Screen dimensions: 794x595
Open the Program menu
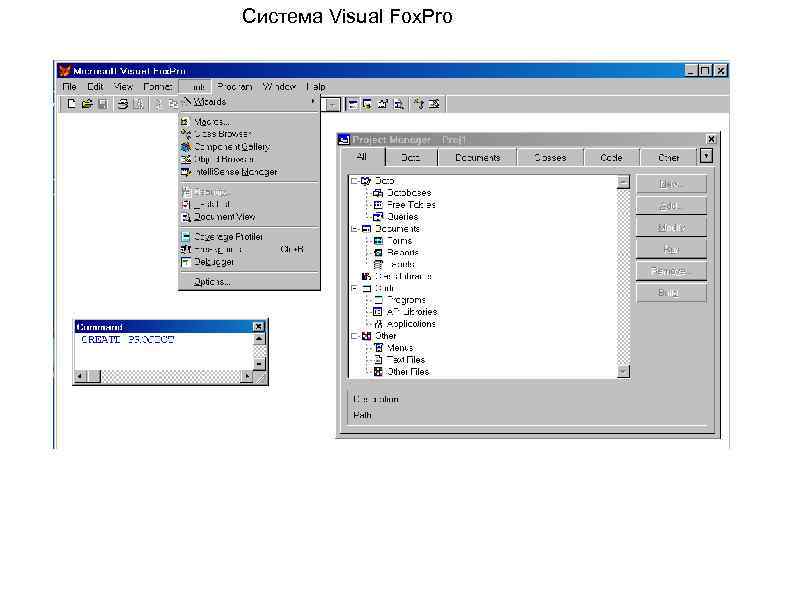click(235, 87)
